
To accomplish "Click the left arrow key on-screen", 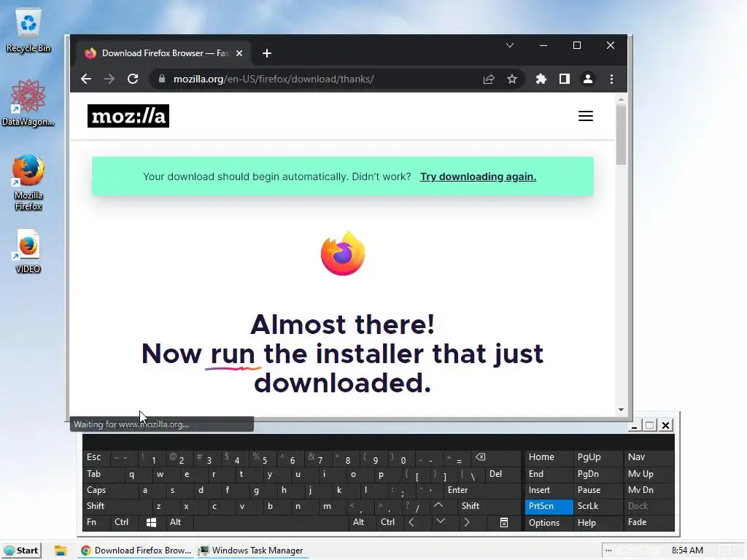I will pyautogui.click(x=411, y=522).
